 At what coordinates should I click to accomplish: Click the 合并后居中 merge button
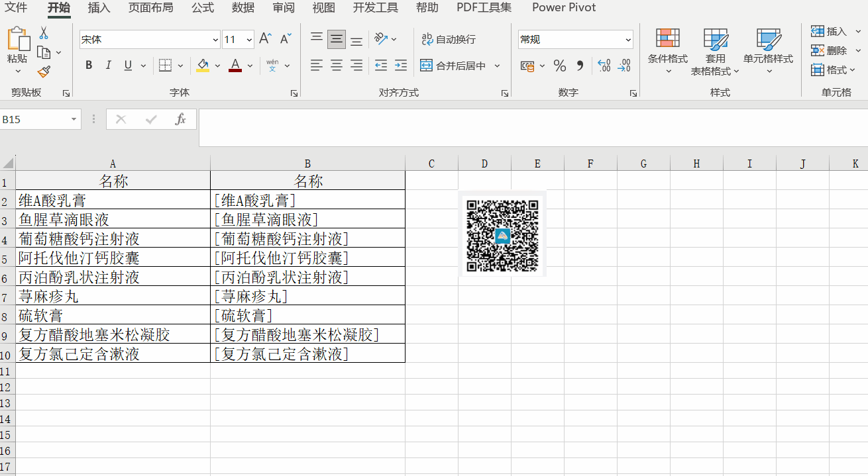453,66
